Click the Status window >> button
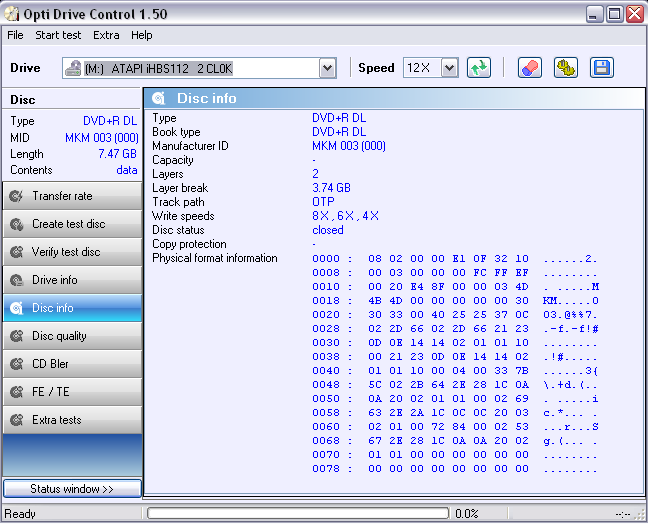Image resolution: width=648 pixels, height=524 pixels. point(72,489)
